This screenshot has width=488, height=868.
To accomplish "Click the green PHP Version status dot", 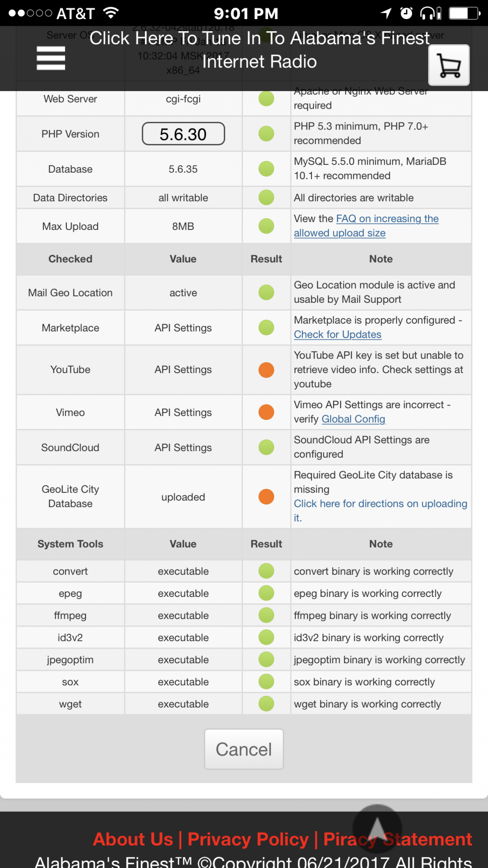I will (266, 134).
